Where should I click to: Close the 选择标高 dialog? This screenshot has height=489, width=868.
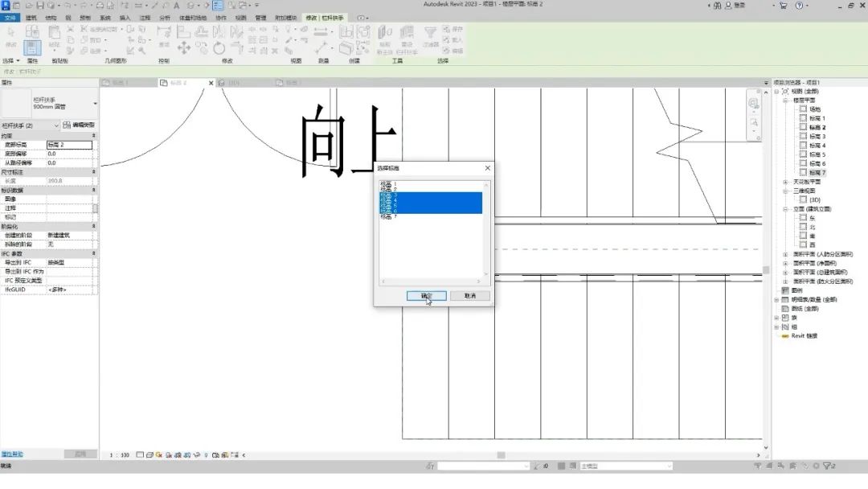pyautogui.click(x=487, y=168)
